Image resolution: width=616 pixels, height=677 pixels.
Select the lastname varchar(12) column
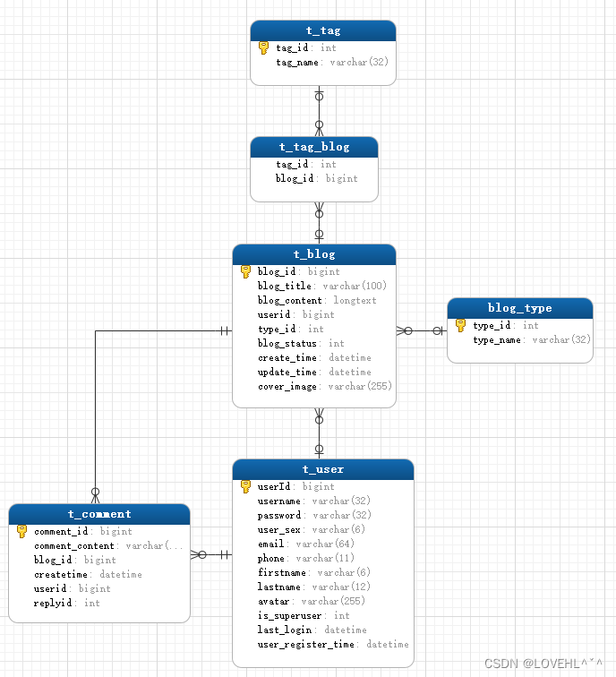[314, 587]
